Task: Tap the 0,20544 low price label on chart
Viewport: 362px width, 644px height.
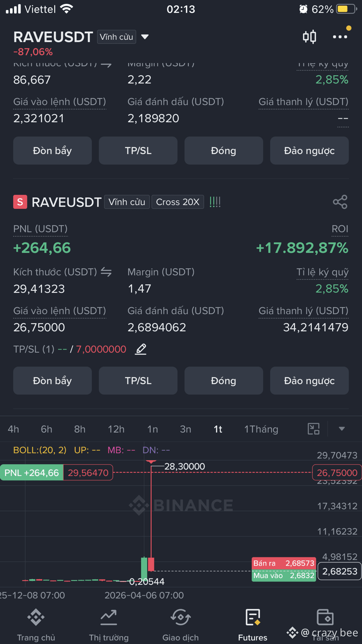Action: coord(146,581)
